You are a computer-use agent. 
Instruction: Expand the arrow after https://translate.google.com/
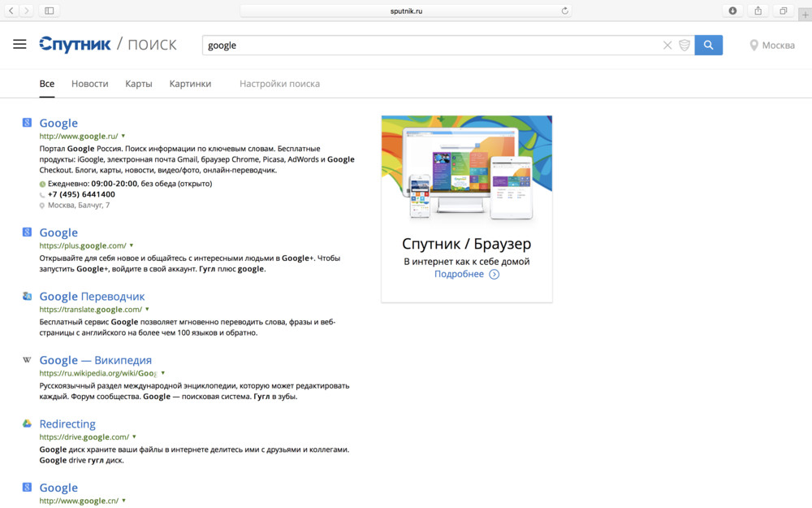click(x=147, y=309)
